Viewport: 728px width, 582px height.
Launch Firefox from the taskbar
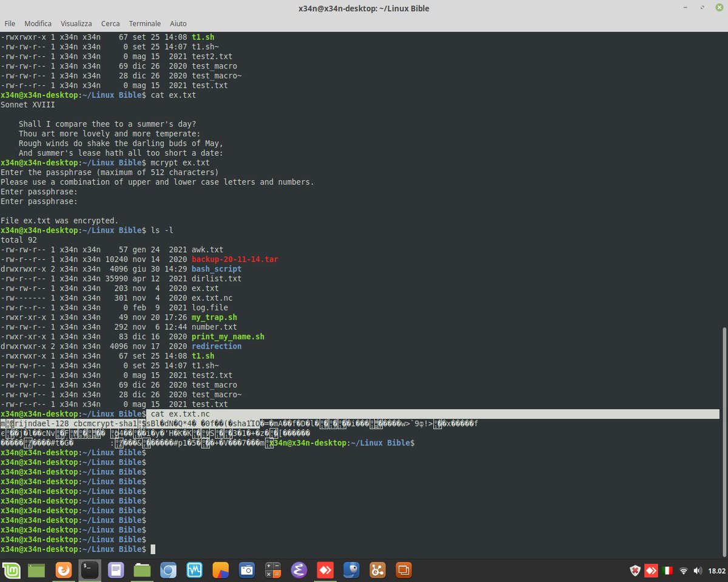point(64,570)
